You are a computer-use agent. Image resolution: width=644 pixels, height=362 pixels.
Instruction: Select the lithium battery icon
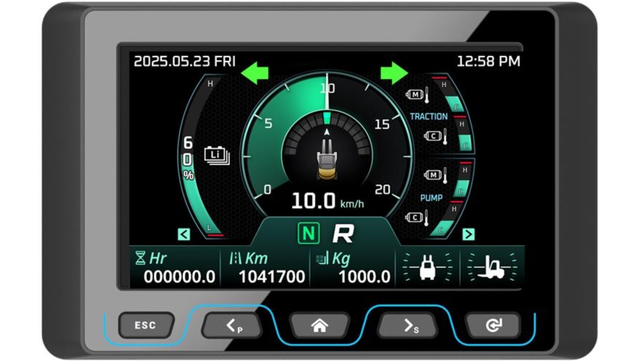[217, 156]
